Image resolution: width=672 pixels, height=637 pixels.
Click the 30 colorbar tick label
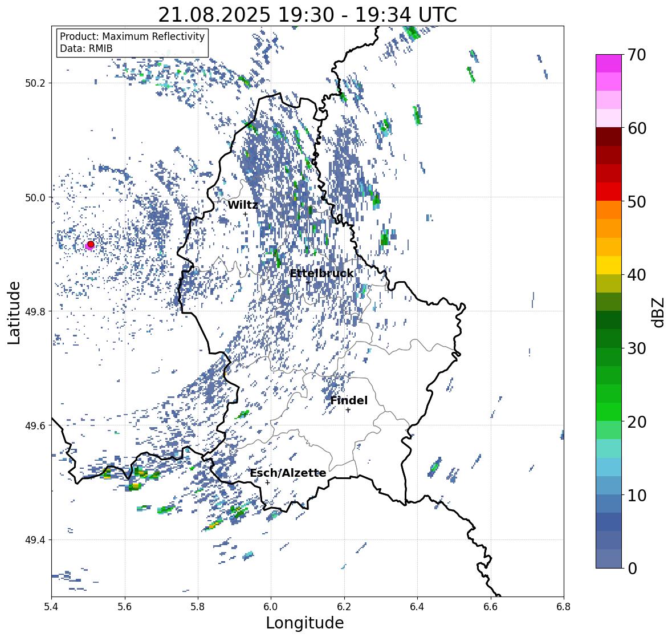(637, 348)
